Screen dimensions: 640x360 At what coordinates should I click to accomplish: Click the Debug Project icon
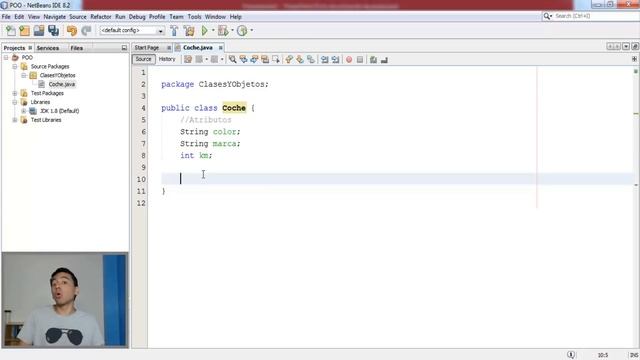[223, 31]
